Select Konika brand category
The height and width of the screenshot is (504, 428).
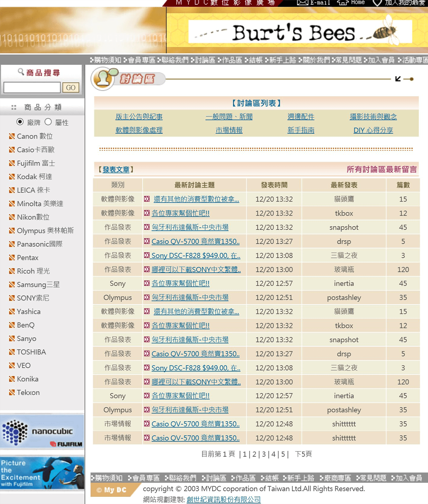[x=27, y=379]
